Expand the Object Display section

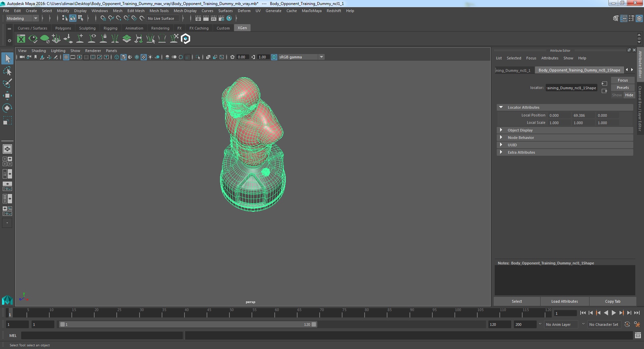[501, 130]
